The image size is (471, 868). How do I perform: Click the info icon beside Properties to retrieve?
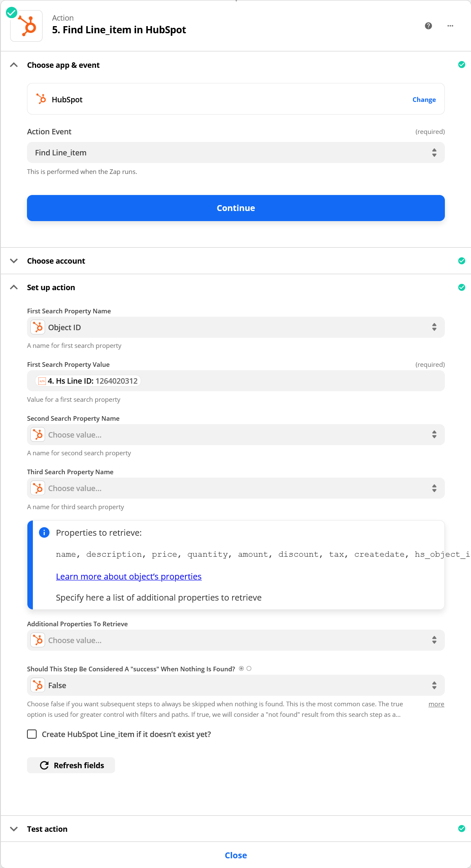pyautogui.click(x=44, y=532)
